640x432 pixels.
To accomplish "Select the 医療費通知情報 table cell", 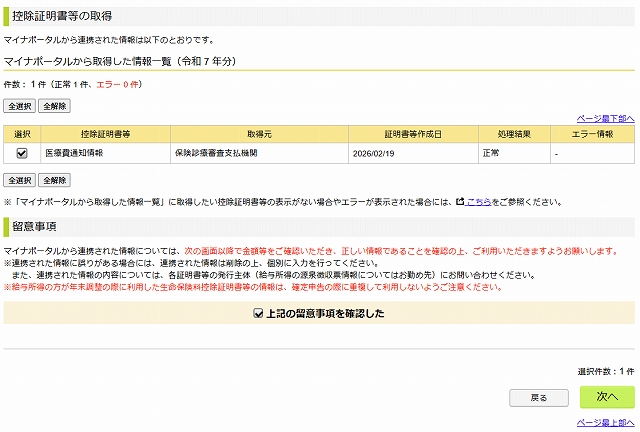I will point(73,154).
